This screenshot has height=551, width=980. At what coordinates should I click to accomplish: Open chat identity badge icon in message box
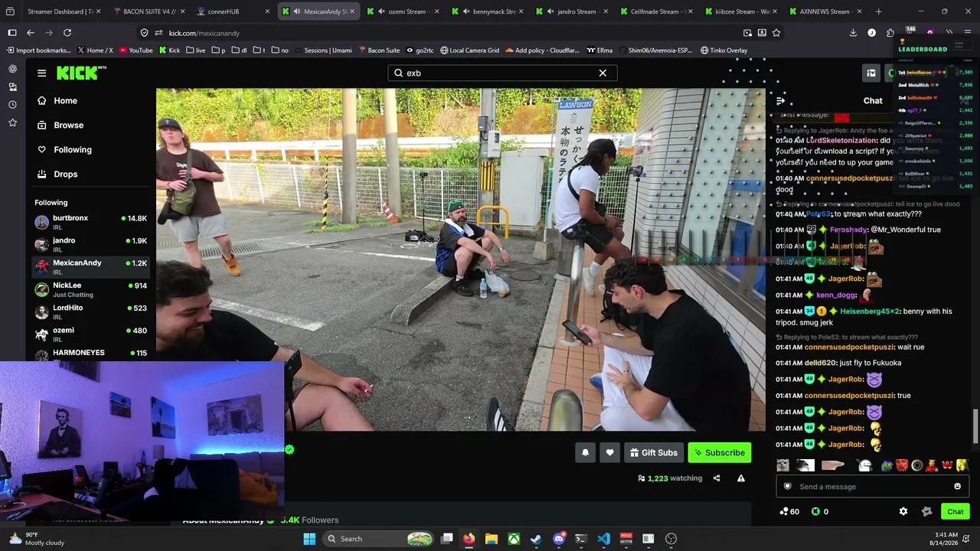pos(787,487)
